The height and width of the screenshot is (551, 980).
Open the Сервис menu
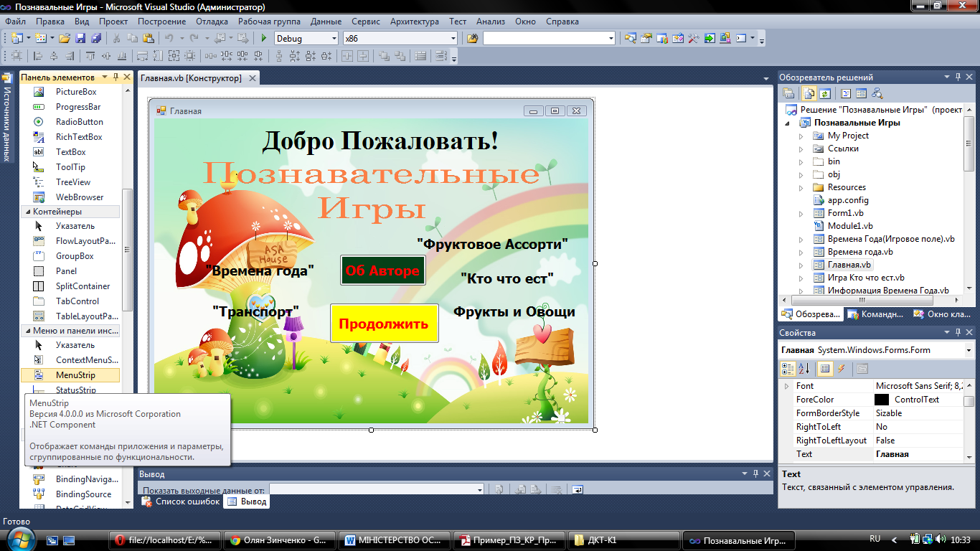point(366,22)
